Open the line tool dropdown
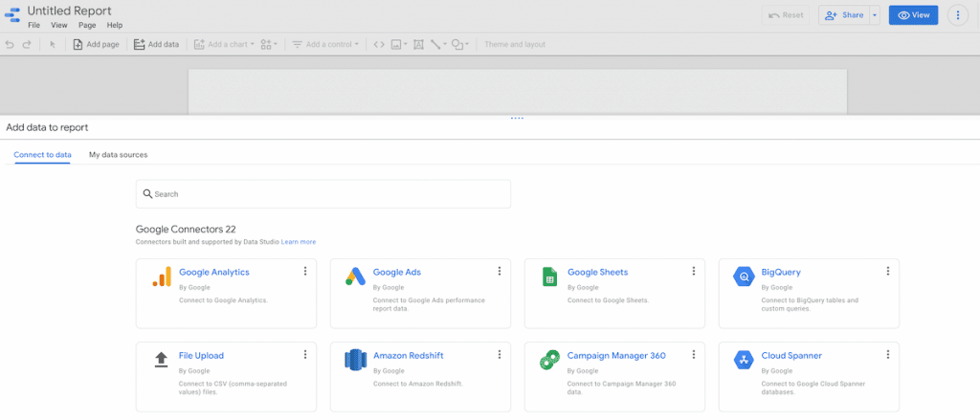Viewport: 980px width, 420px height. pos(438,44)
